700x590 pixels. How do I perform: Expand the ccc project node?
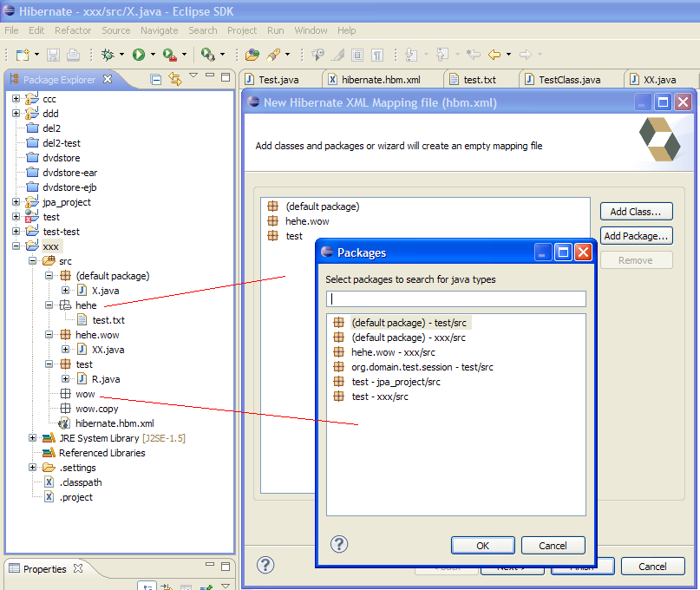[16, 98]
